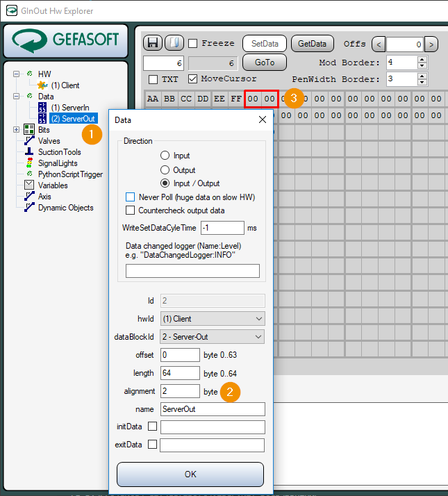Screen dimensions: 448x496
Task: Check the initData checkbox
Action: (x=153, y=427)
